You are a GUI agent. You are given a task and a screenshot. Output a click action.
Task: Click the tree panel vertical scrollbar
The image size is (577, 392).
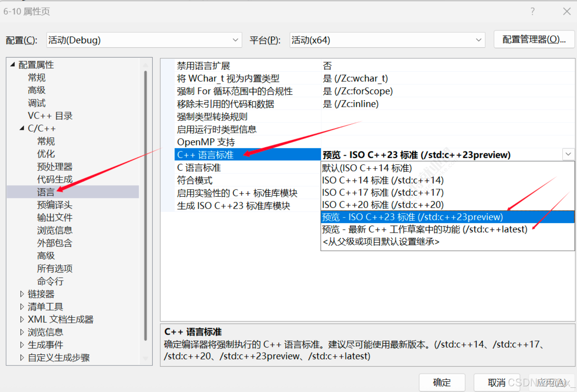[x=146, y=206]
